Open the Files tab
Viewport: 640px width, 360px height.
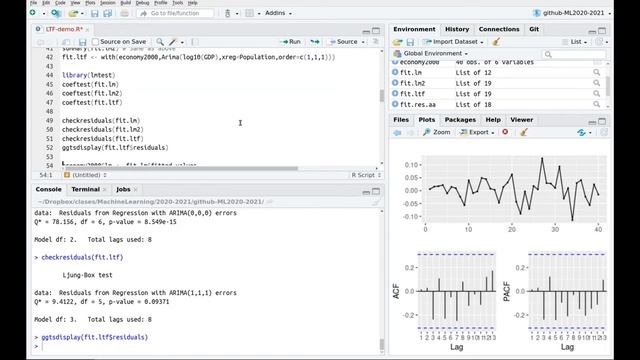(x=401, y=120)
